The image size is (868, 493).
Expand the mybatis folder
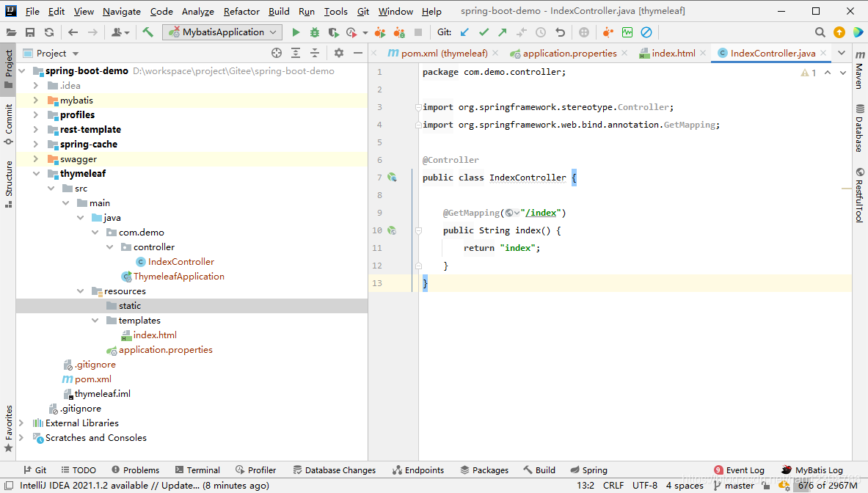(36, 101)
